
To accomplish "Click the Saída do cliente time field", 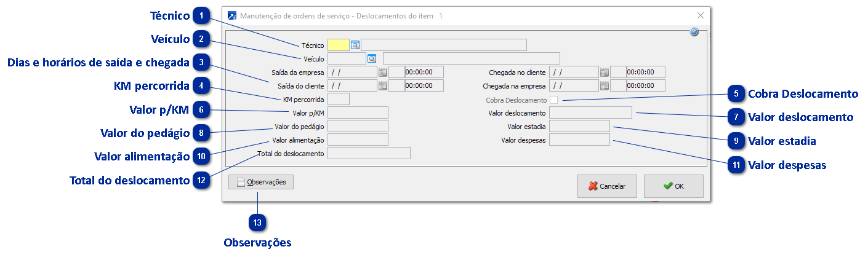I will tap(424, 85).
